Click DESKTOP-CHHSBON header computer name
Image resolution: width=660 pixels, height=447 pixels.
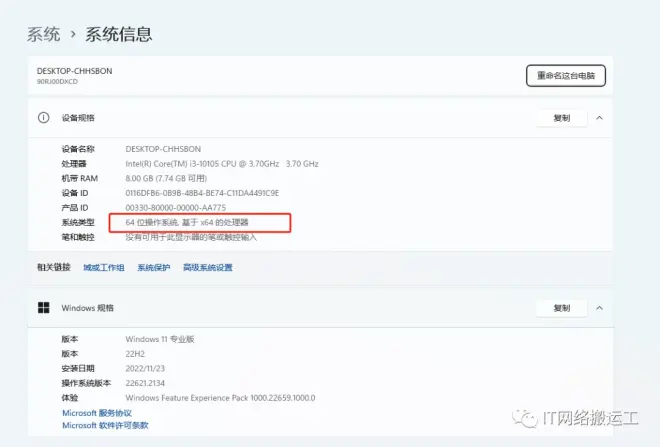[75, 71]
